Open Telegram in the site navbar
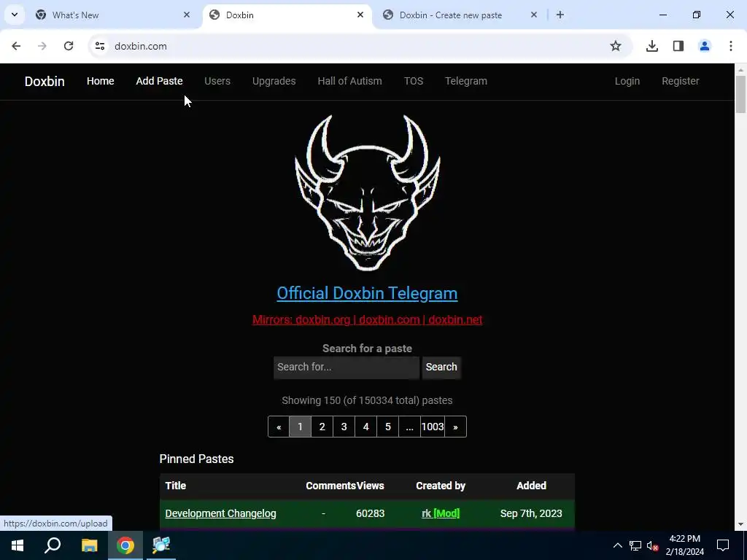 (466, 81)
